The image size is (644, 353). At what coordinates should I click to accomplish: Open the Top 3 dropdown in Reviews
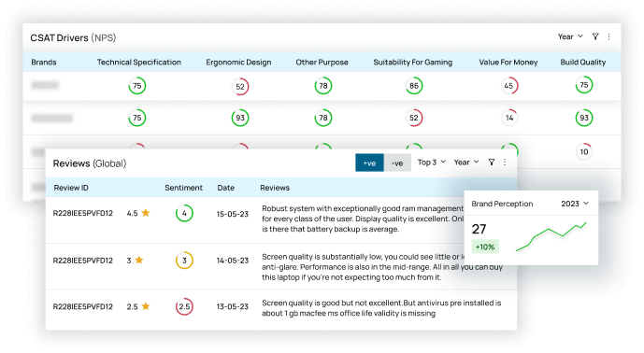pos(431,162)
